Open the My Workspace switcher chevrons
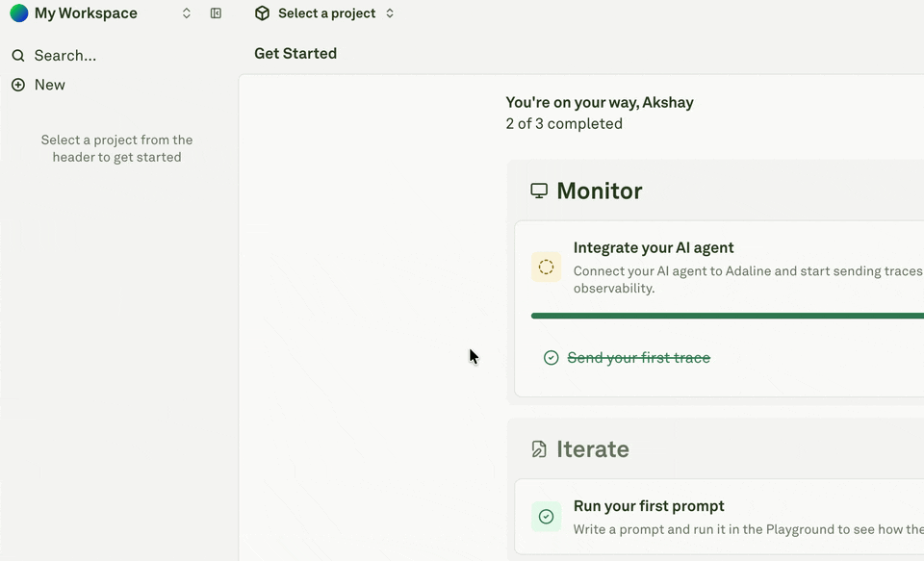The width and height of the screenshot is (924, 561). click(x=186, y=13)
